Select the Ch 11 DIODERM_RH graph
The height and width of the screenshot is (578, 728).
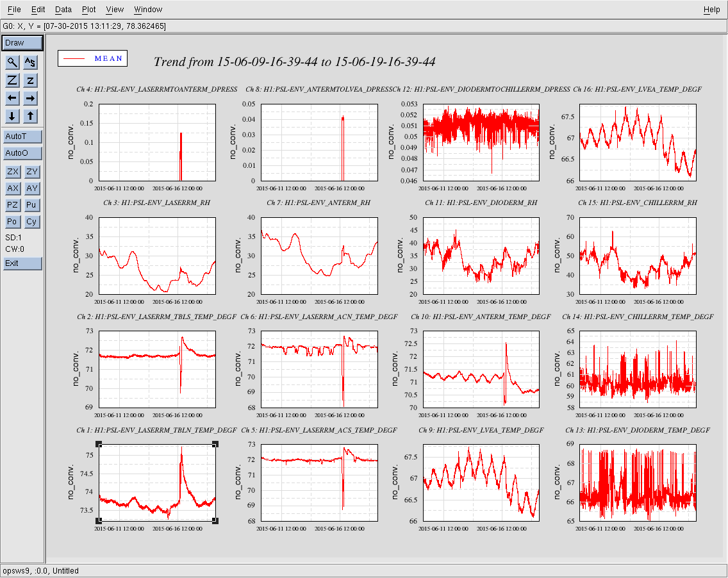[x=481, y=256]
